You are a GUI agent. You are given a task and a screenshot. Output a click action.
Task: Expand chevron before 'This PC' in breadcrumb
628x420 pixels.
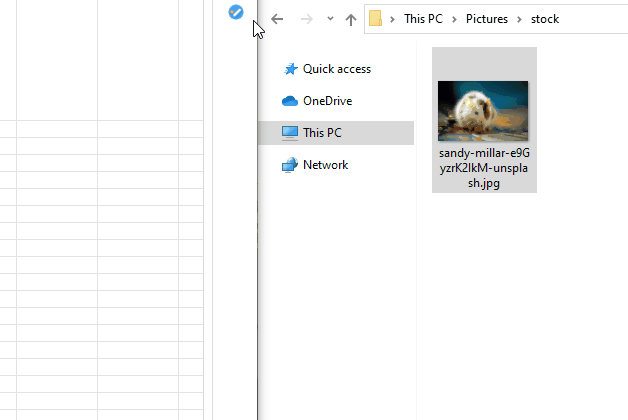click(x=392, y=19)
